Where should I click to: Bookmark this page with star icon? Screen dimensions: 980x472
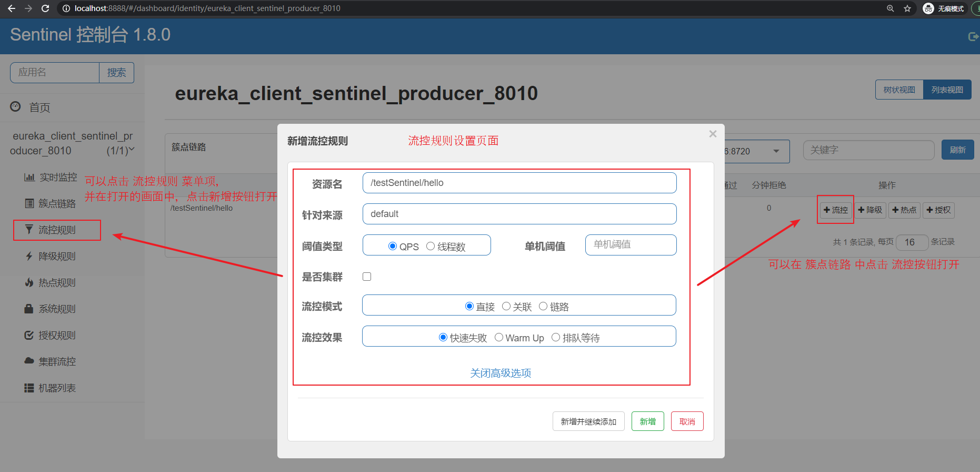pyautogui.click(x=907, y=8)
